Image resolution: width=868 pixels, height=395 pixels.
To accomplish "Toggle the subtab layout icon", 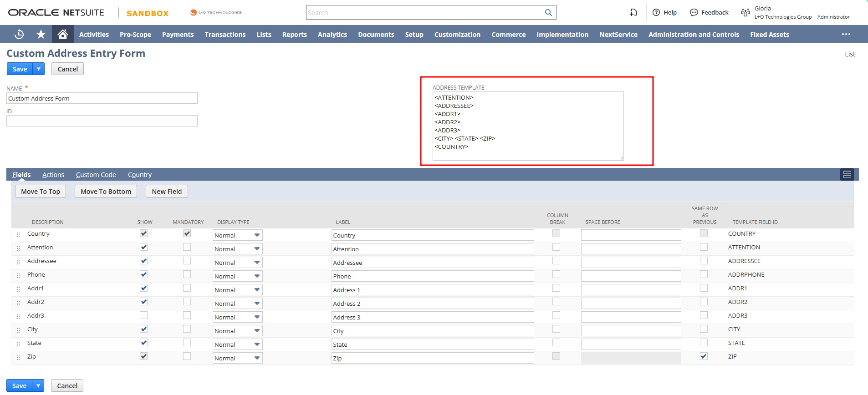I will [x=847, y=175].
